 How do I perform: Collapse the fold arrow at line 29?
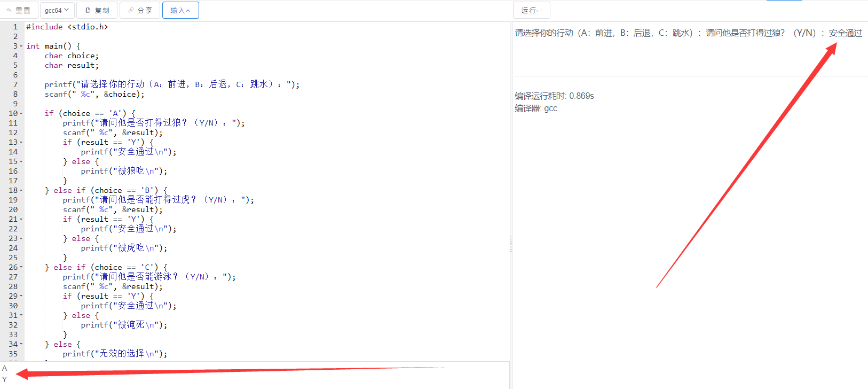click(x=21, y=296)
